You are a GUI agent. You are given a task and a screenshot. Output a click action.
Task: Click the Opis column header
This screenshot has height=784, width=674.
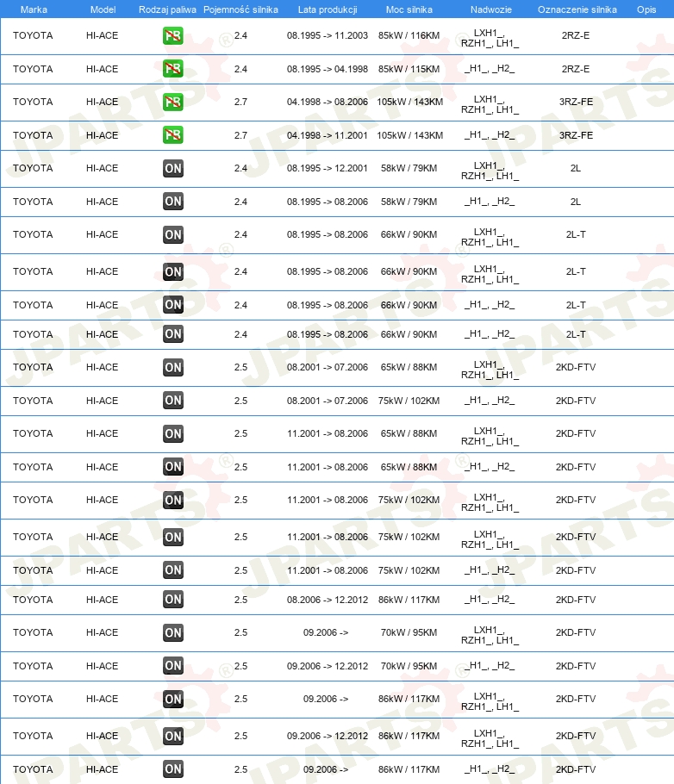(646, 9)
